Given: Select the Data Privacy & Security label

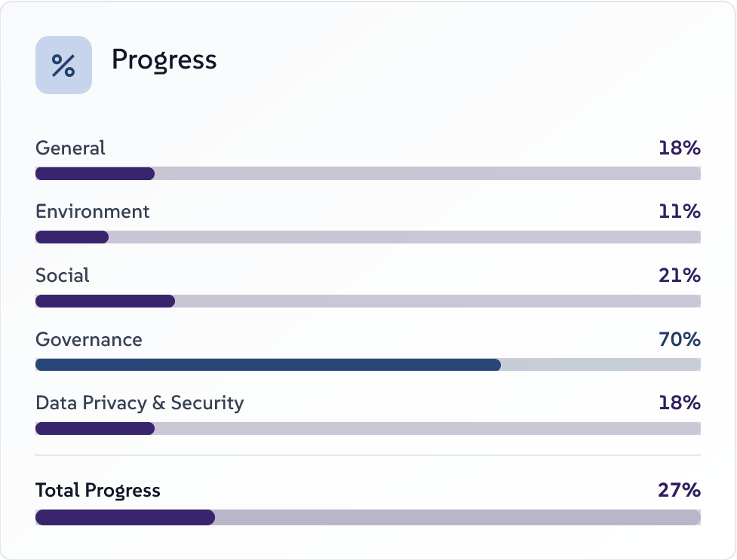Looking at the screenshot, I should [x=140, y=403].
